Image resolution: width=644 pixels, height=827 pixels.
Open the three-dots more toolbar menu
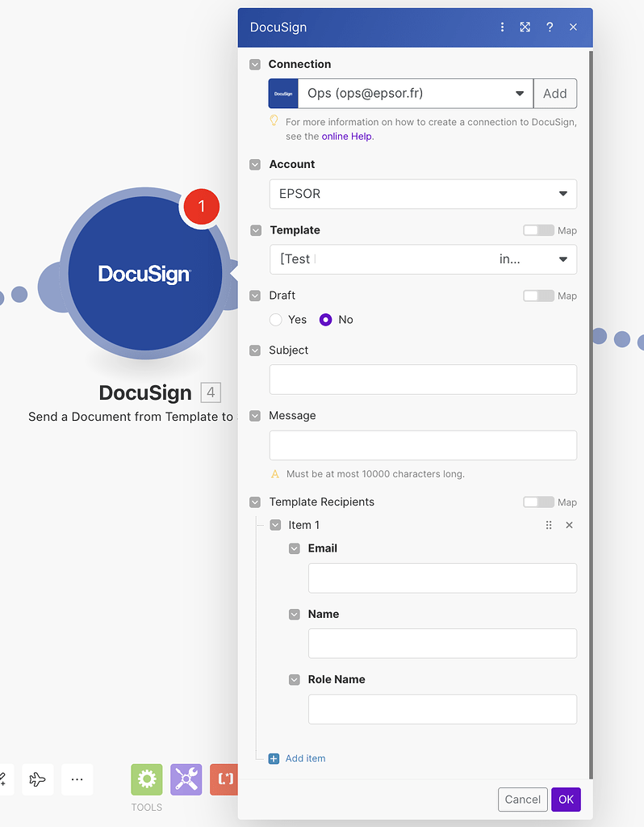[77, 779]
